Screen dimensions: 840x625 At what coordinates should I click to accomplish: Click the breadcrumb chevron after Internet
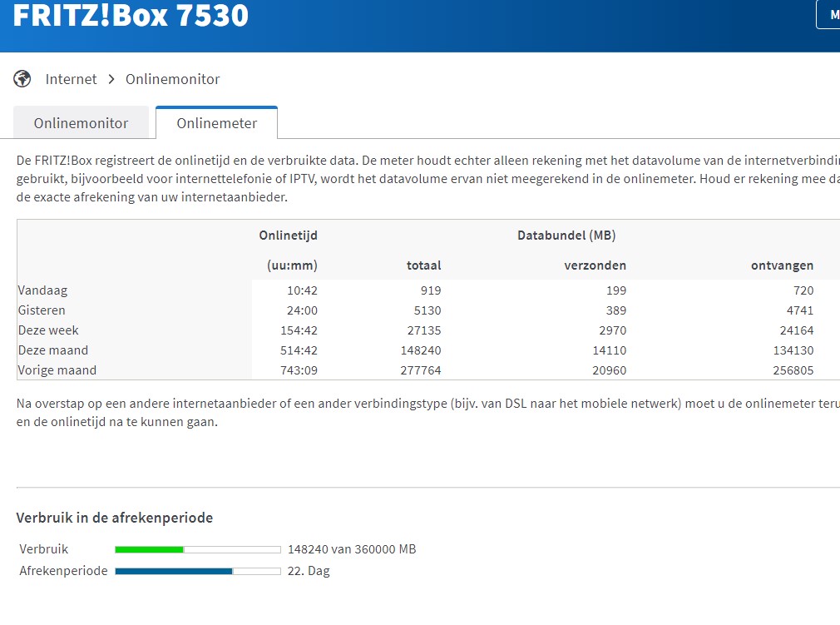(x=111, y=79)
